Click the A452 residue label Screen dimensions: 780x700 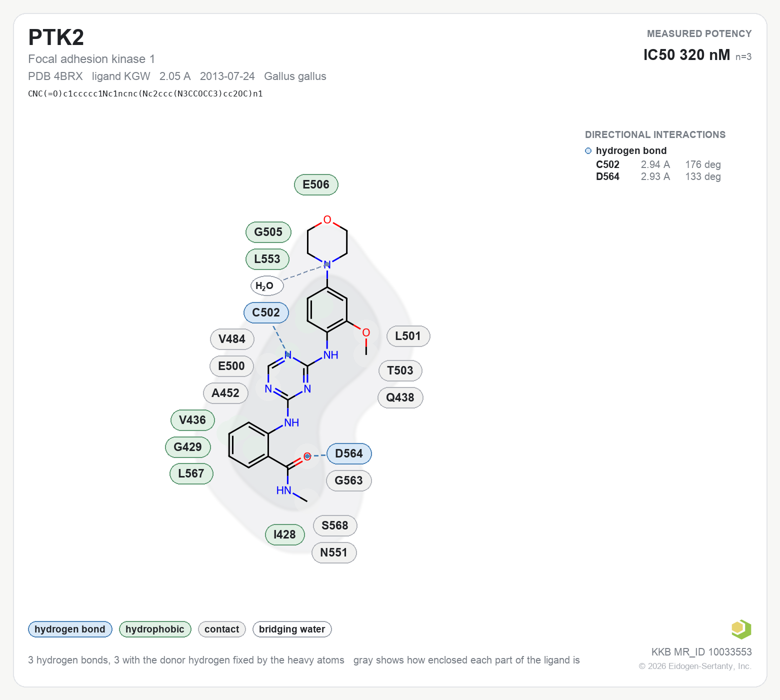225,393
